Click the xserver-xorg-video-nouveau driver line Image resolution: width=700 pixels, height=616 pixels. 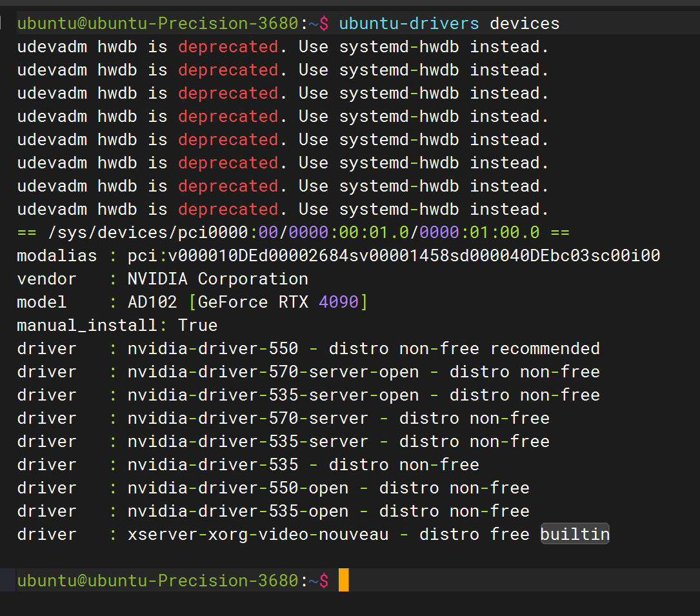pyautogui.click(x=258, y=533)
